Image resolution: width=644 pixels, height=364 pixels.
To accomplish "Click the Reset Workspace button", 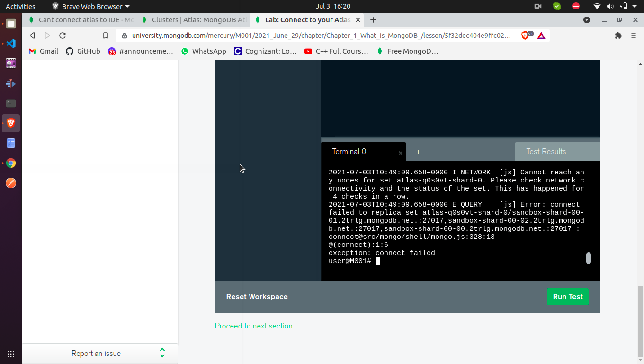I will tap(257, 297).
